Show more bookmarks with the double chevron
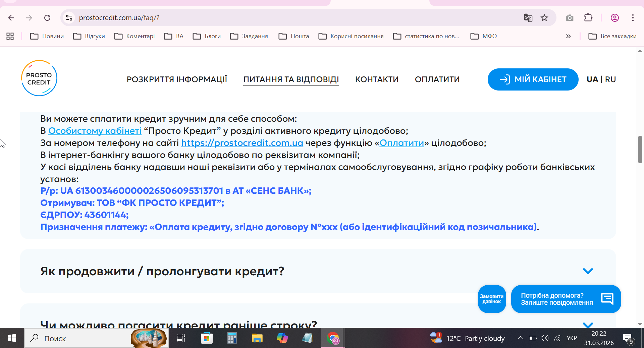Screen dimensions: 644x348 (x=568, y=36)
